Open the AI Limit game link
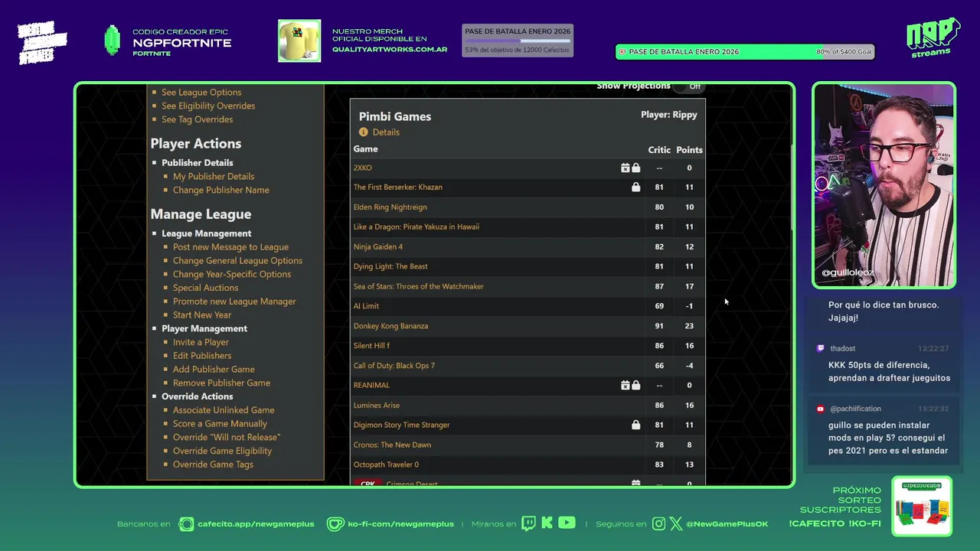The image size is (980, 551). coord(366,306)
